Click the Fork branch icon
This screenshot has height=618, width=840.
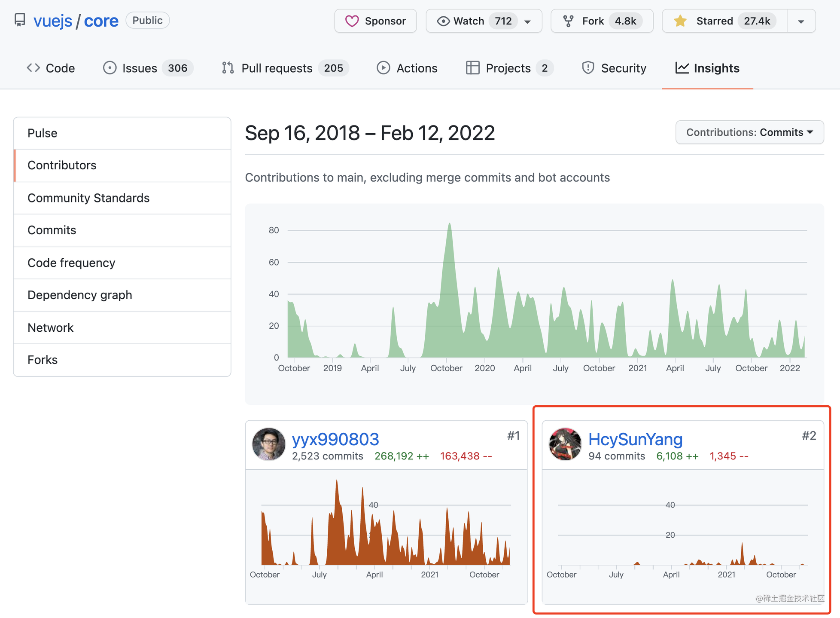[568, 21]
